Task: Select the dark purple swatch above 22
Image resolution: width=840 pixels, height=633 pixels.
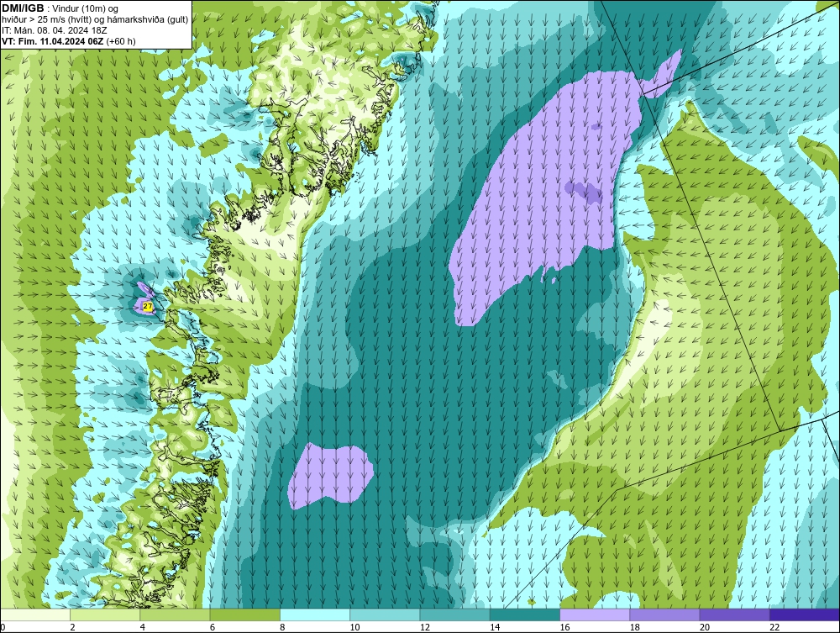Action: pos(805,615)
